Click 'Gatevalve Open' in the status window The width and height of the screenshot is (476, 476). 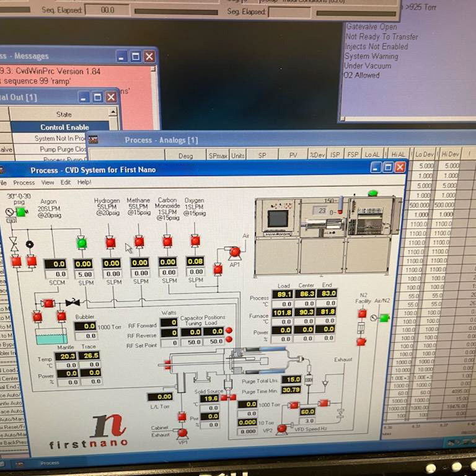pyautogui.click(x=371, y=27)
